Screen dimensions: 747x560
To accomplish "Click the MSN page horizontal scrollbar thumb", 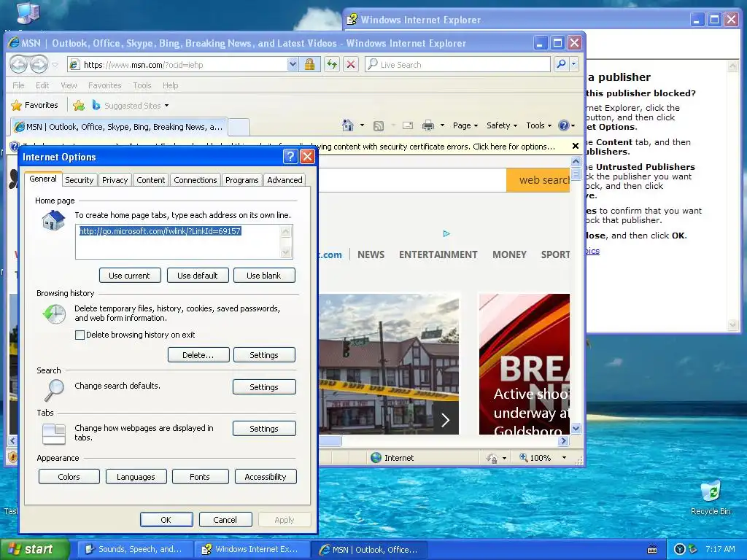I will tap(330, 441).
